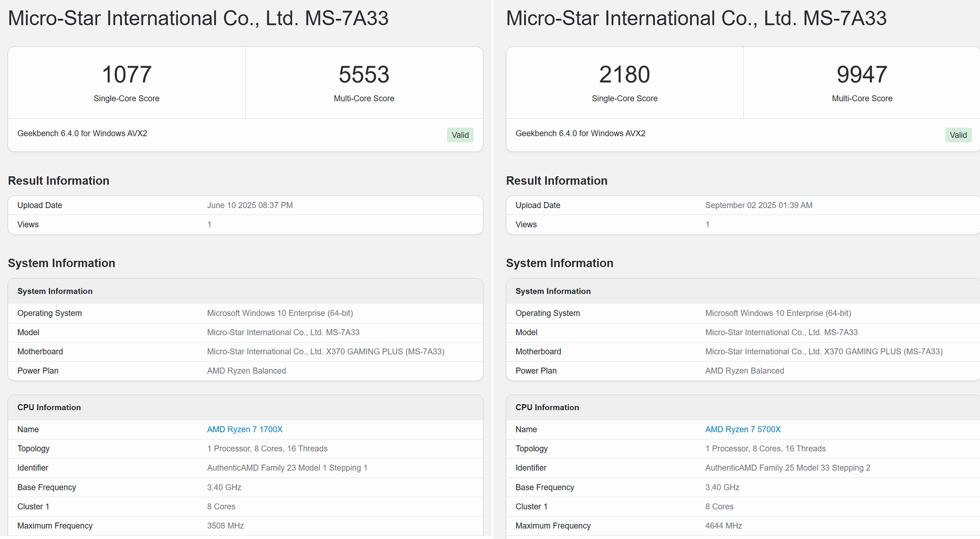Click the left Result Information heading

pyautogui.click(x=58, y=181)
